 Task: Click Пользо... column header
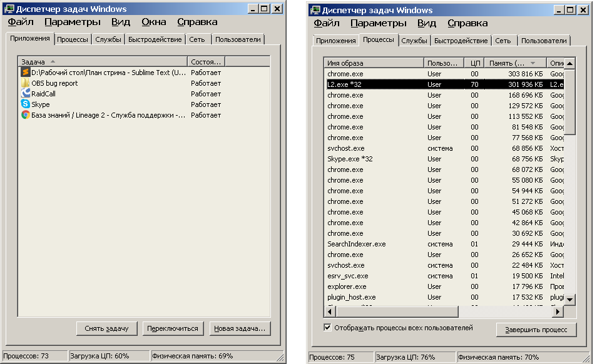click(444, 63)
